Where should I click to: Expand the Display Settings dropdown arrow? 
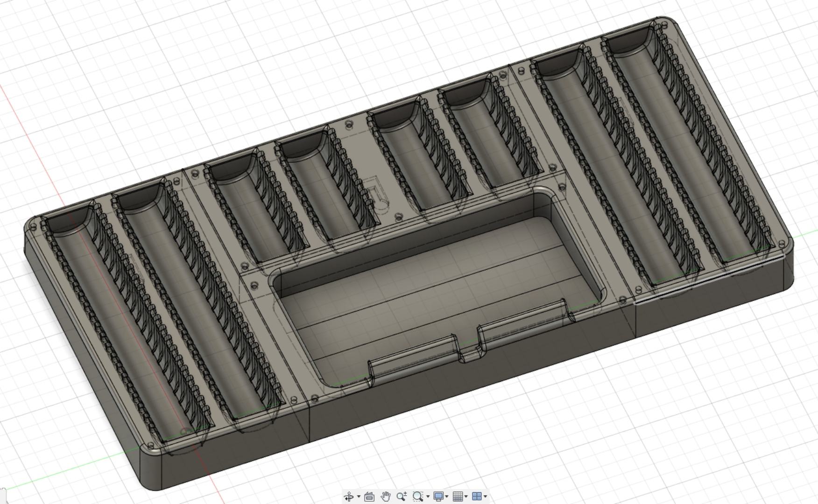pyautogui.click(x=447, y=497)
